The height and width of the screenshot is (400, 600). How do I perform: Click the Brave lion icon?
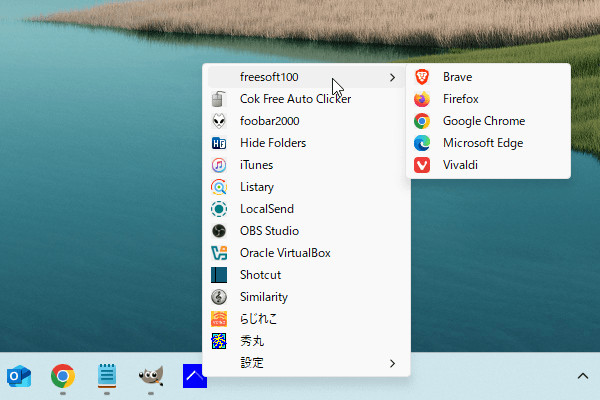[x=422, y=77]
